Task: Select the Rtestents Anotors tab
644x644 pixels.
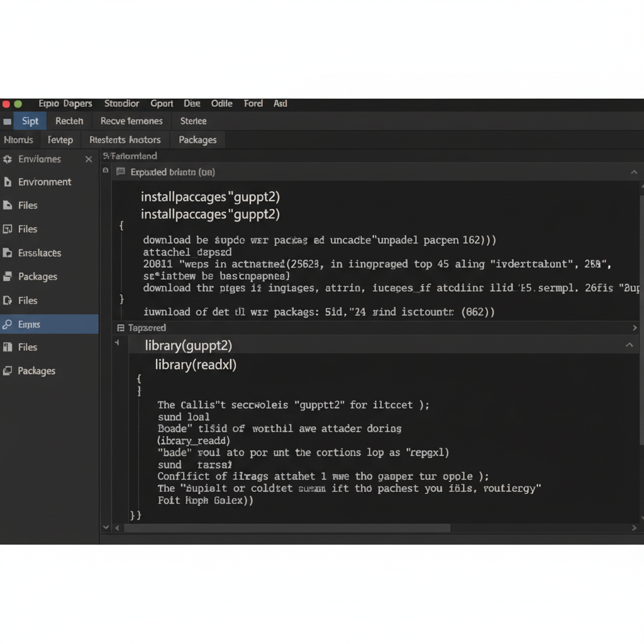Action: pyautogui.click(x=125, y=140)
